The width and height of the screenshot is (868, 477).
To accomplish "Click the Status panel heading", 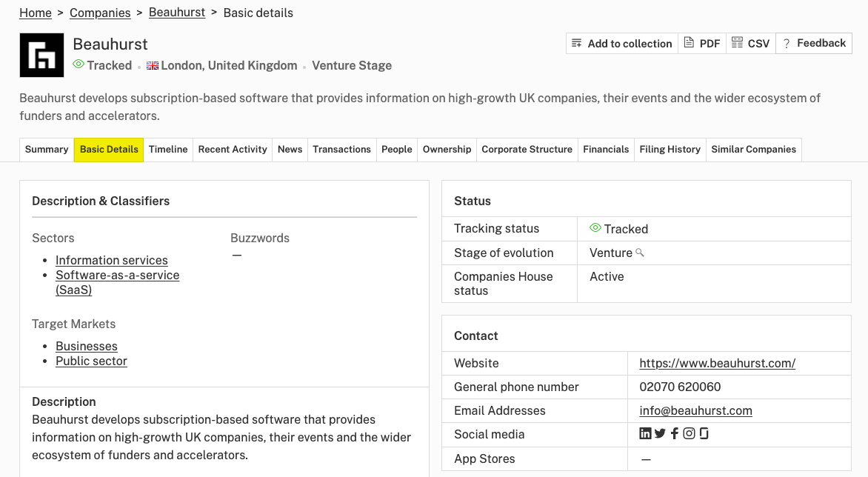I will [x=473, y=201].
